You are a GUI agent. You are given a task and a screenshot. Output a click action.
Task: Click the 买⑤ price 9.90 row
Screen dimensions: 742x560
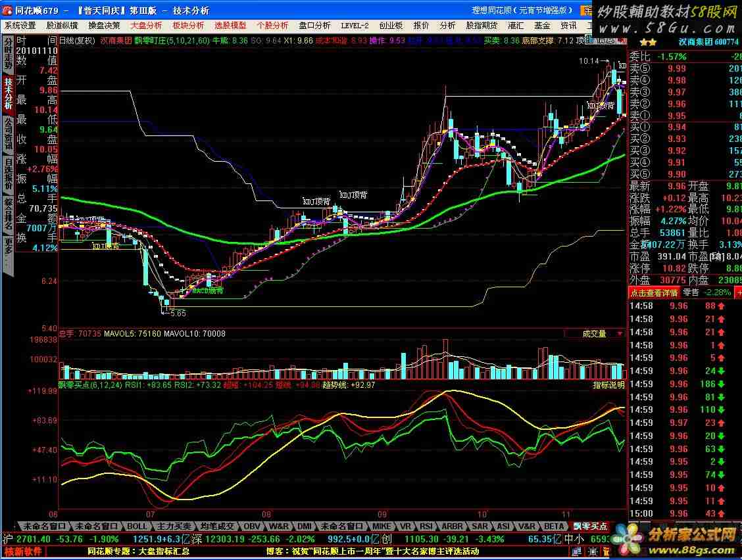click(x=684, y=175)
